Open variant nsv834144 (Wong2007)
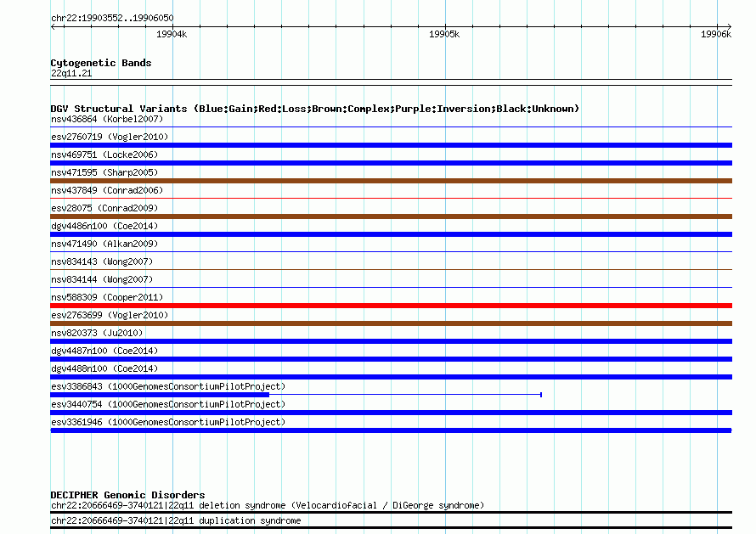 pyautogui.click(x=102, y=279)
